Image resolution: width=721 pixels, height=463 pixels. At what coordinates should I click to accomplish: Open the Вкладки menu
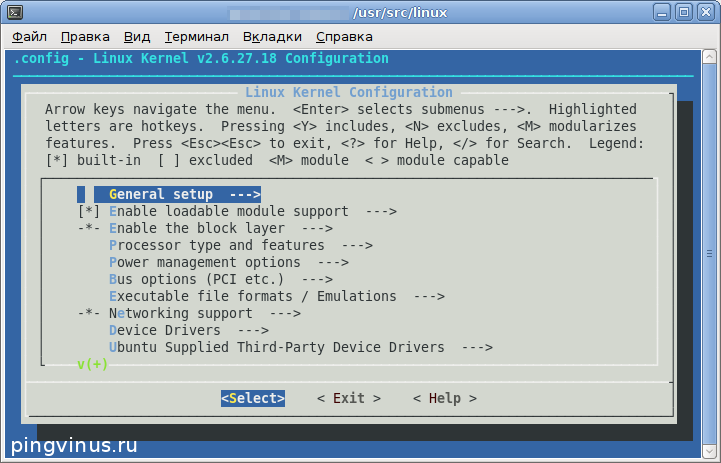[272, 37]
